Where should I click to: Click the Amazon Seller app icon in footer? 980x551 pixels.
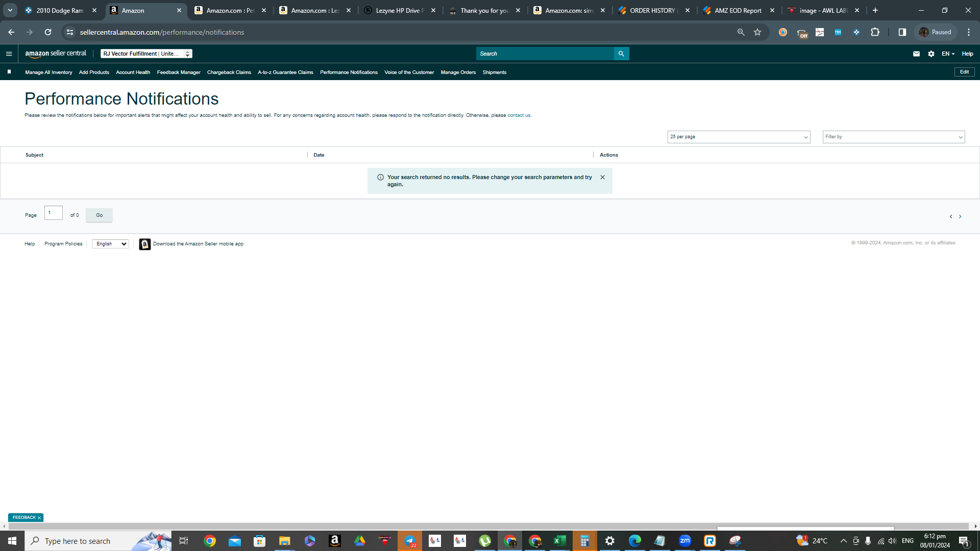point(145,244)
